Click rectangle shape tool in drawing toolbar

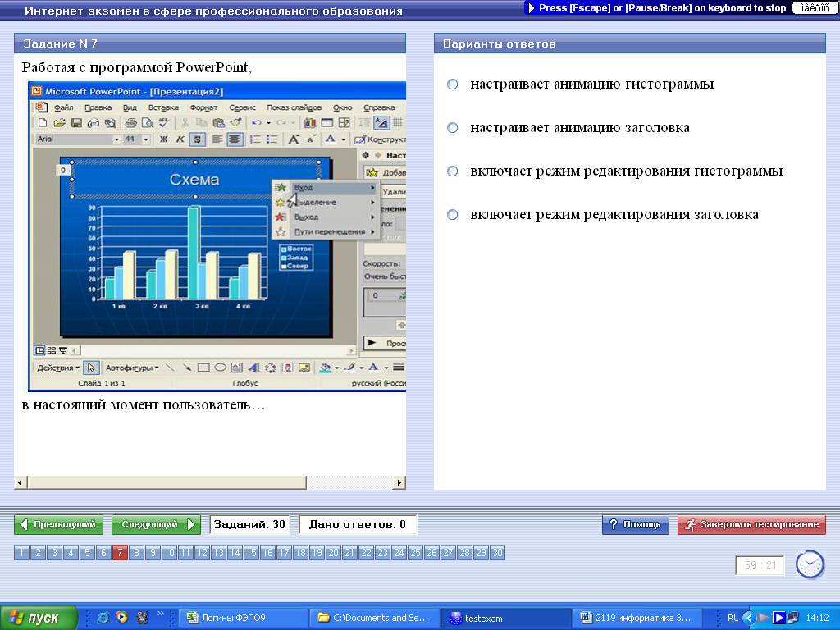tap(203, 367)
